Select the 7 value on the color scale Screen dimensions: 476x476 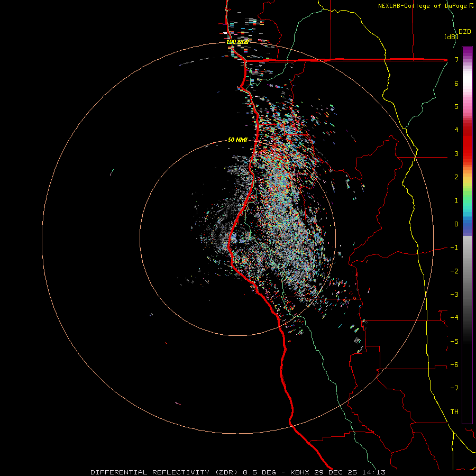pyautogui.click(x=456, y=59)
